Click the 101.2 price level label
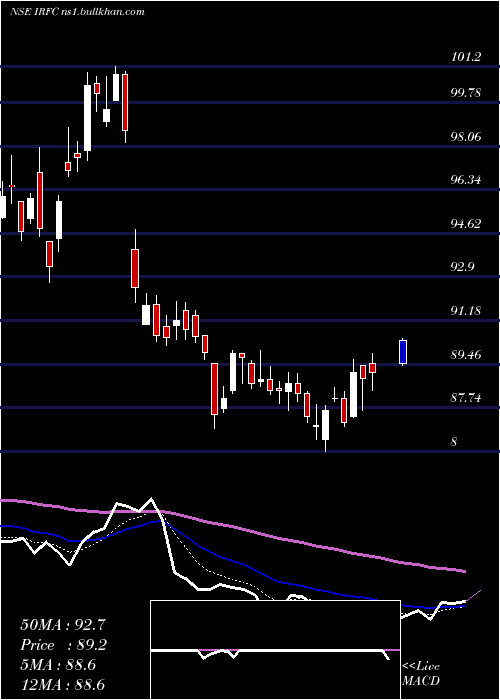 467,57
